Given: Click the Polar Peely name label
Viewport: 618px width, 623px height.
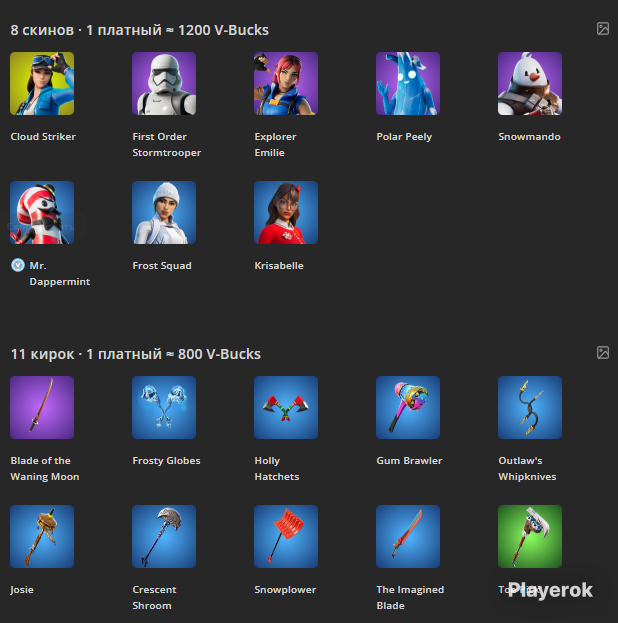Looking at the screenshot, I should tap(404, 137).
